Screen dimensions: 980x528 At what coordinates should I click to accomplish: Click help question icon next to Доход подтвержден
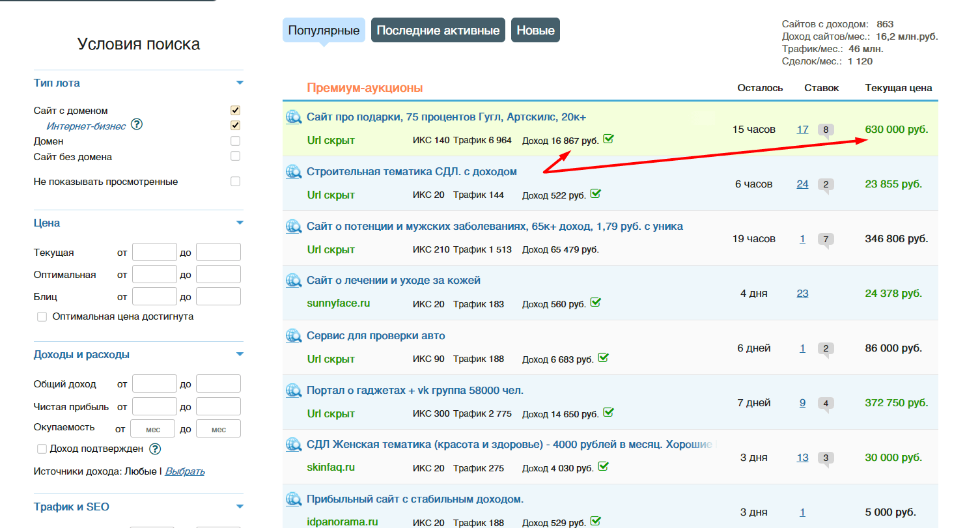click(155, 449)
